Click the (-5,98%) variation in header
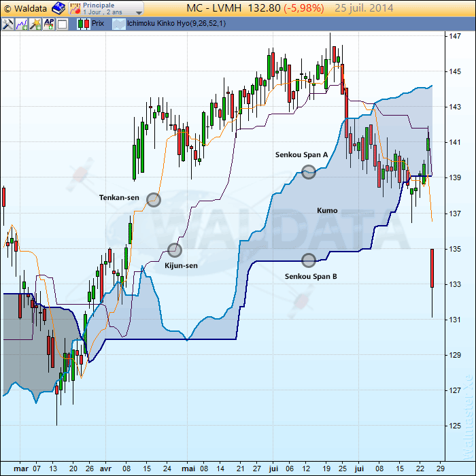Image resolution: width=476 pixels, height=476 pixels. click(304, 8)
